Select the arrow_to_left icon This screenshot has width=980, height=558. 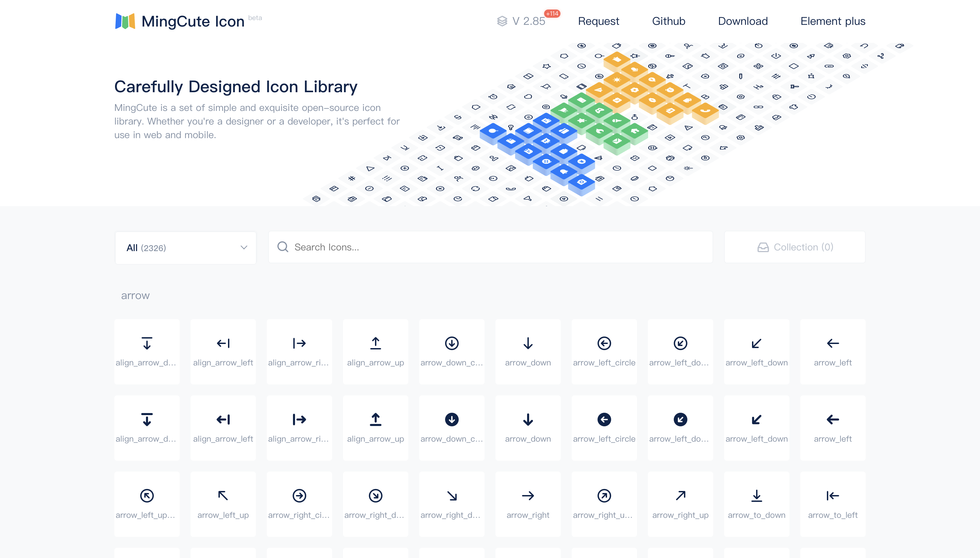pyautogui.click(x=832, y=504)
